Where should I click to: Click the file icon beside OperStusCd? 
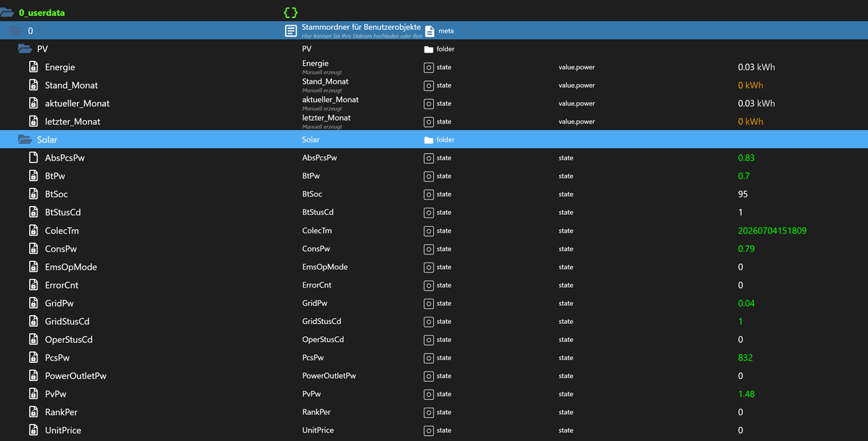pyautogui.click(x=33, y=339)
